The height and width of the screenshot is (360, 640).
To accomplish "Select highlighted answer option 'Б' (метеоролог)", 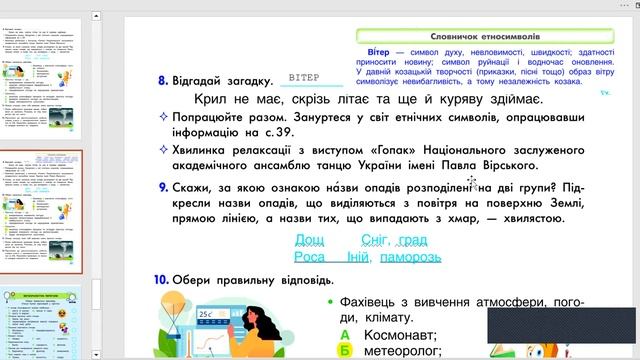I will 345,351.
